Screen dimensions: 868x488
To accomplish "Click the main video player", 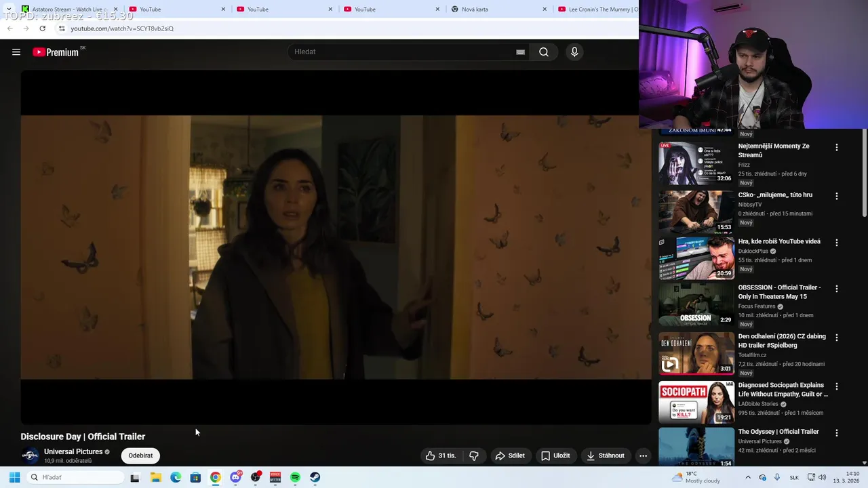I will 336,247.
